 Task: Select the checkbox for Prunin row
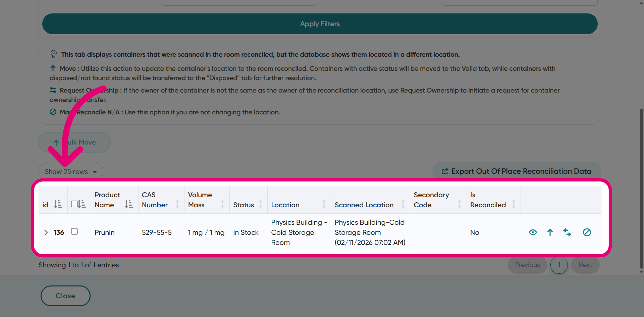tap(74, 231)
